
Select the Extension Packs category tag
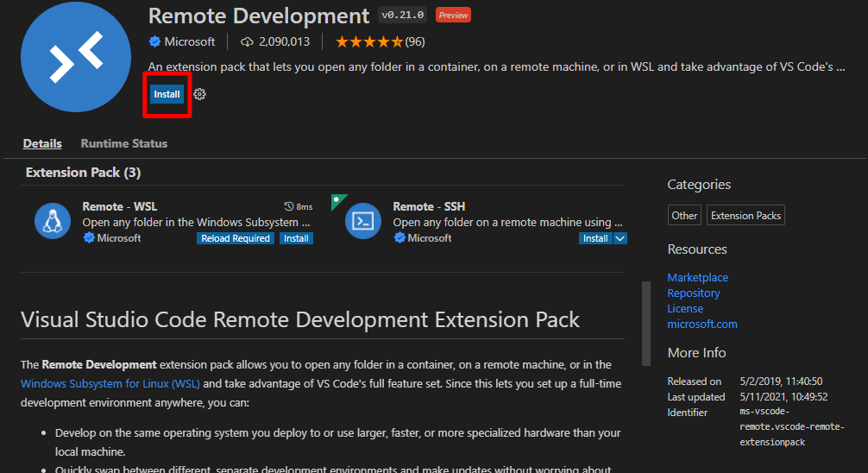(x=745, y=216)
